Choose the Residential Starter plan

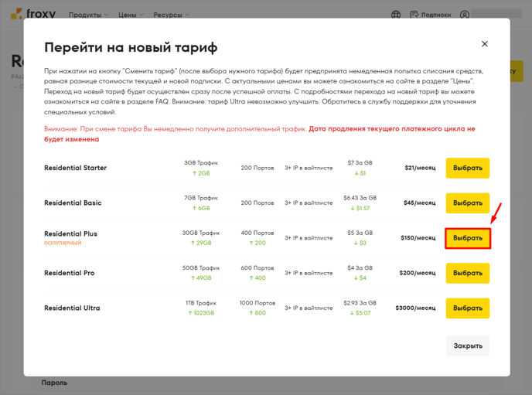pos(468,168)
